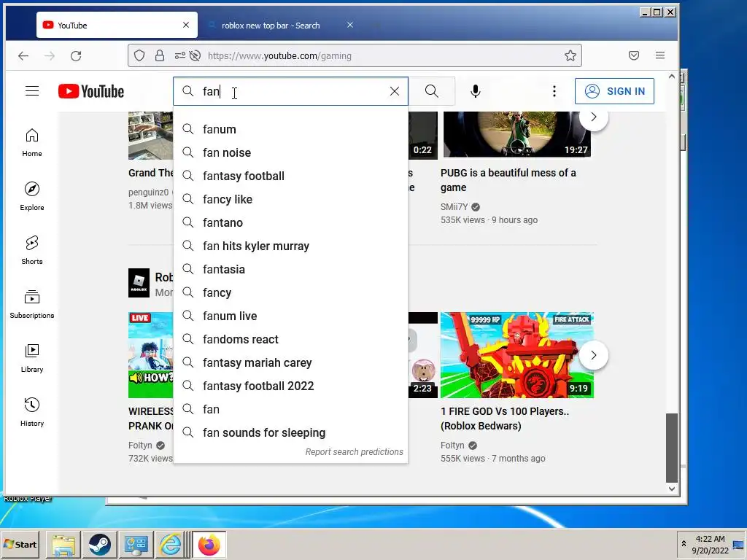Bookmark this page with the star icon
This screenshot has width=747, height=560.
pyautogui.click(x=570, y=55)
